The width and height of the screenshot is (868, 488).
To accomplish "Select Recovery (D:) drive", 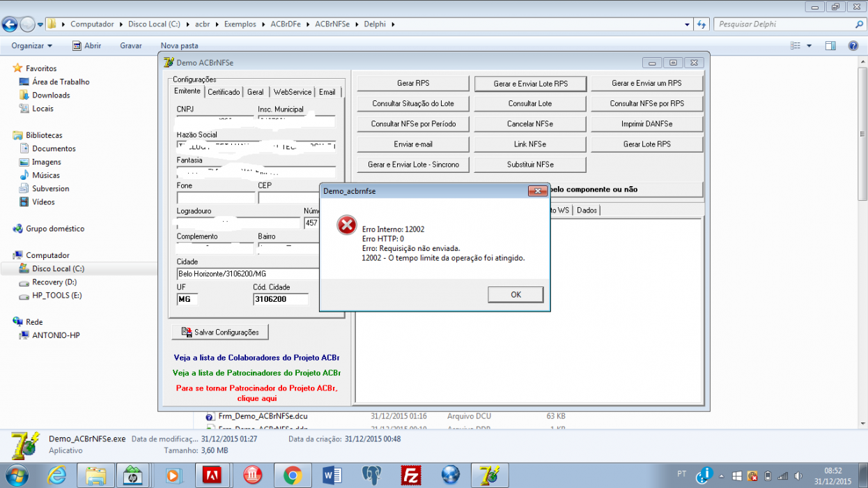I will [54, 282].
